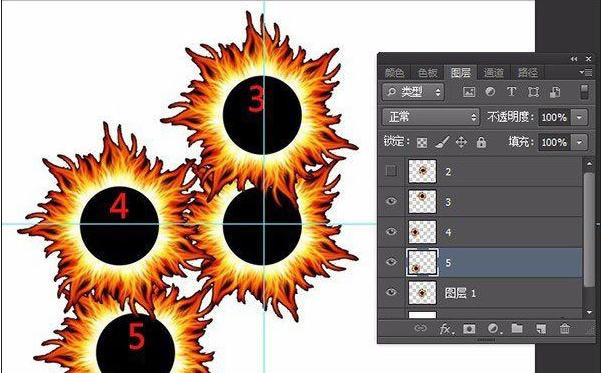This screenshot has height=373, width=602.
Task: Open the 填充 fill arrow dropdown
Action: pos(579,142)
